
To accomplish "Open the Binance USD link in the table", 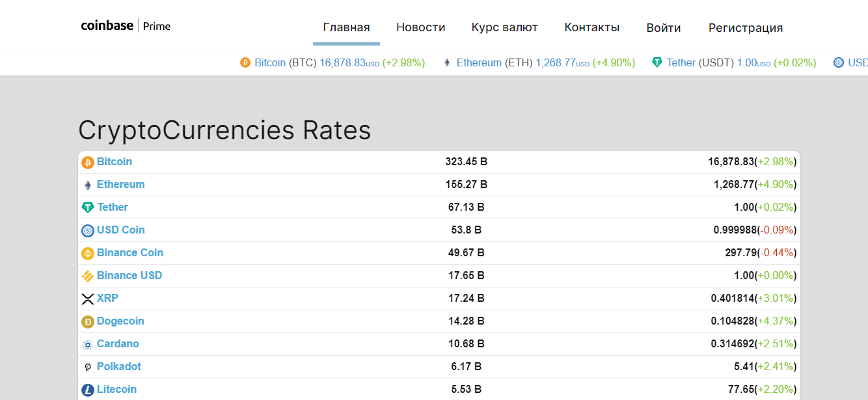I will (129, 275).
